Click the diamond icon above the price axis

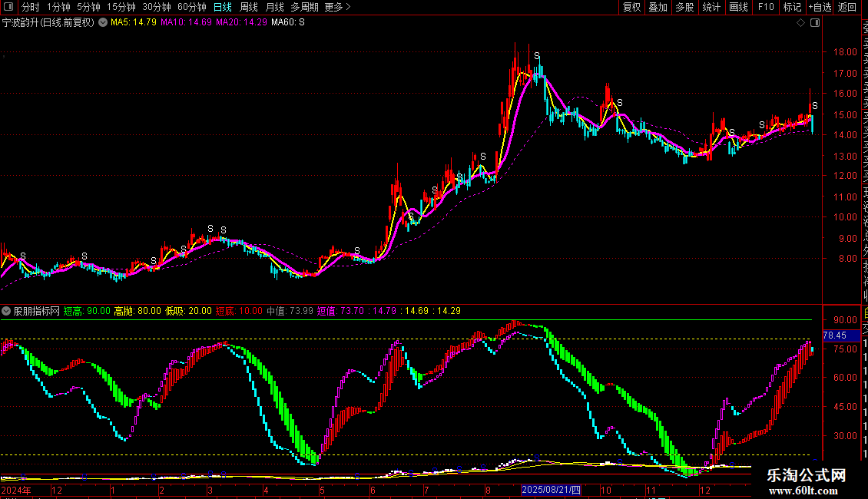coord(800,22)
